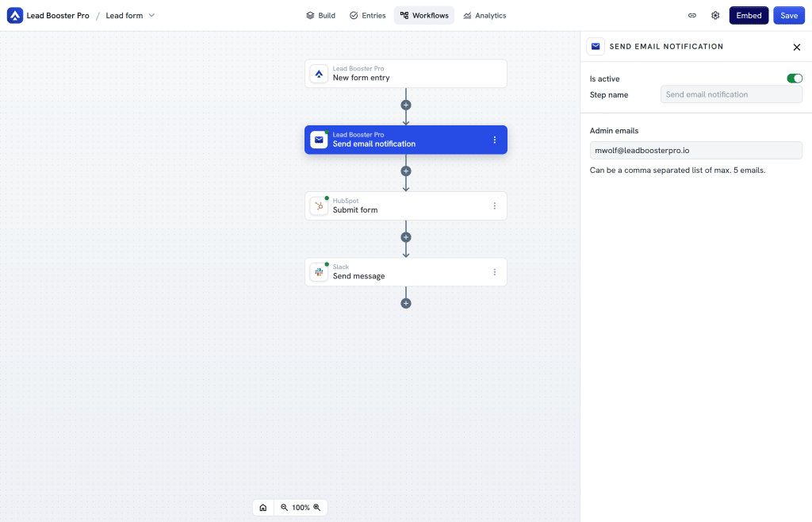Add step after HubSpot Submit form
The width and height of the screenshot is (812, 522).
[406, 237]
